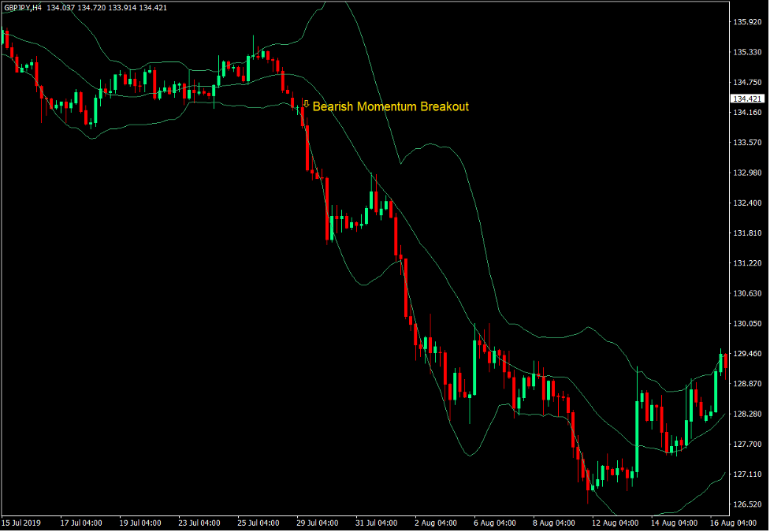Screen dimensions: 770x532
Task: Click the 134.421 current price tag
Action: [x=746, y=99]
